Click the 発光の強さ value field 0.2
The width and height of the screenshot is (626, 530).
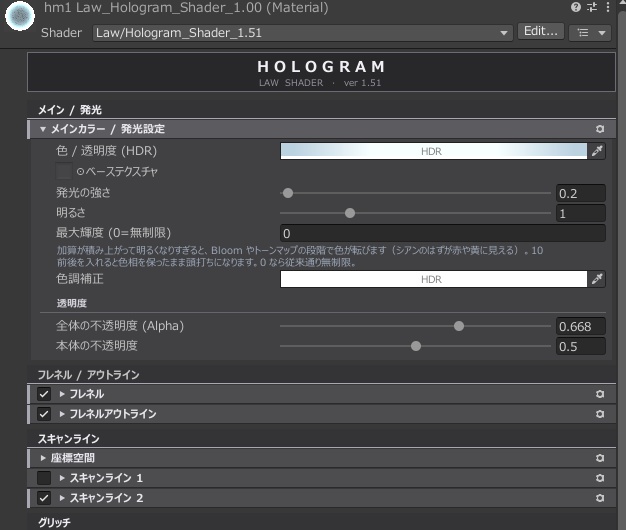coord(580,194)
